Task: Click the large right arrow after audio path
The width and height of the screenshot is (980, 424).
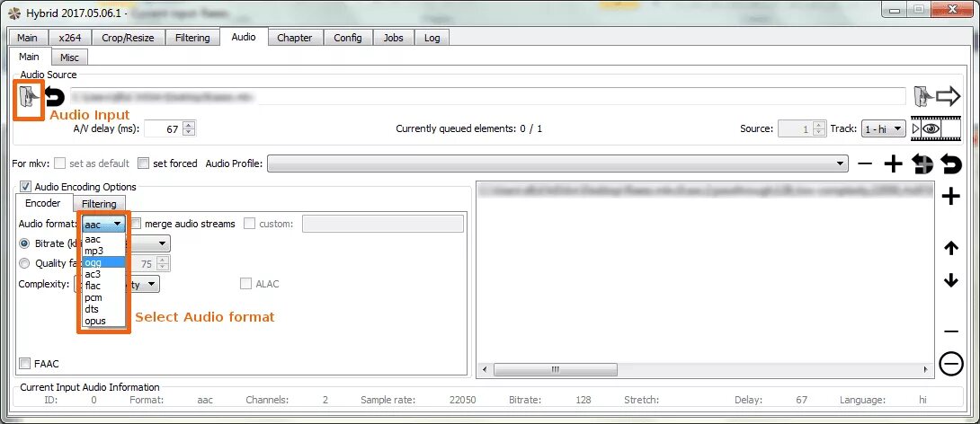Action: point(949,96)
